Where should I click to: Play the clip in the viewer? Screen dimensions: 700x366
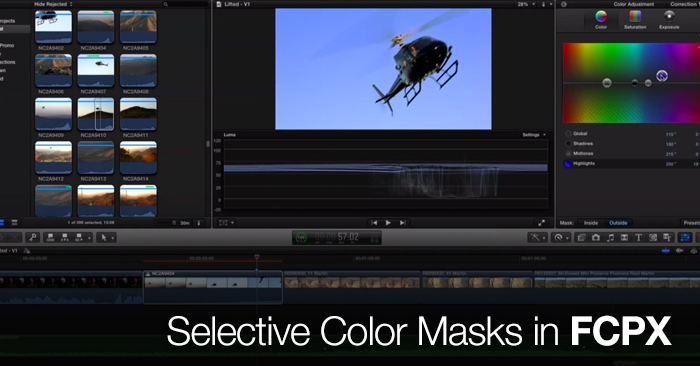pyautogui.click(x=388, y=223)
